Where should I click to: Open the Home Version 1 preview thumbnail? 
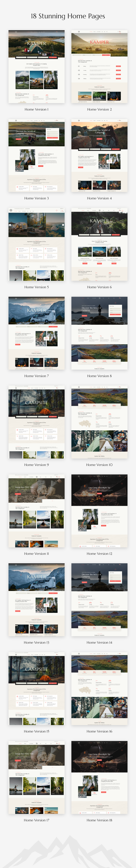tap(36, 67)
